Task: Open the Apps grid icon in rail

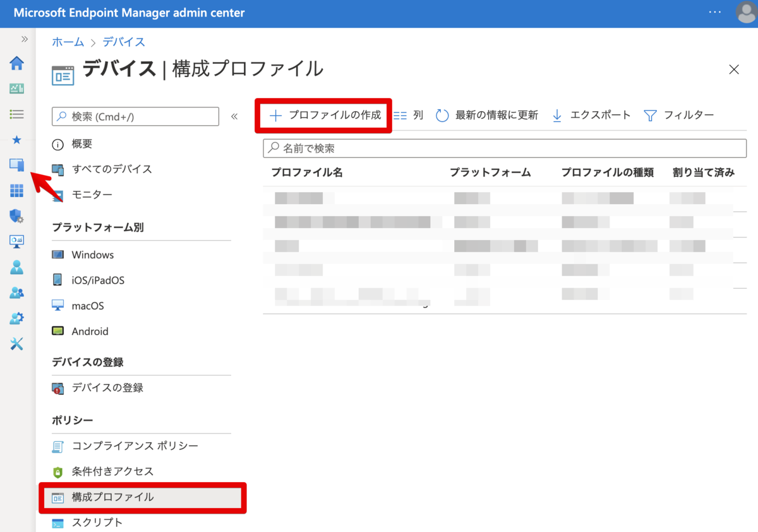Action: pyautogui.click(x=17, y=191)
